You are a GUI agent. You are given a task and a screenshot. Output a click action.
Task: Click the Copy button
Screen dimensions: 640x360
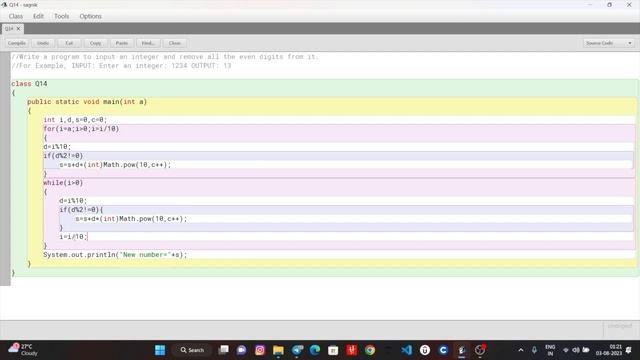tap(96, 43)
